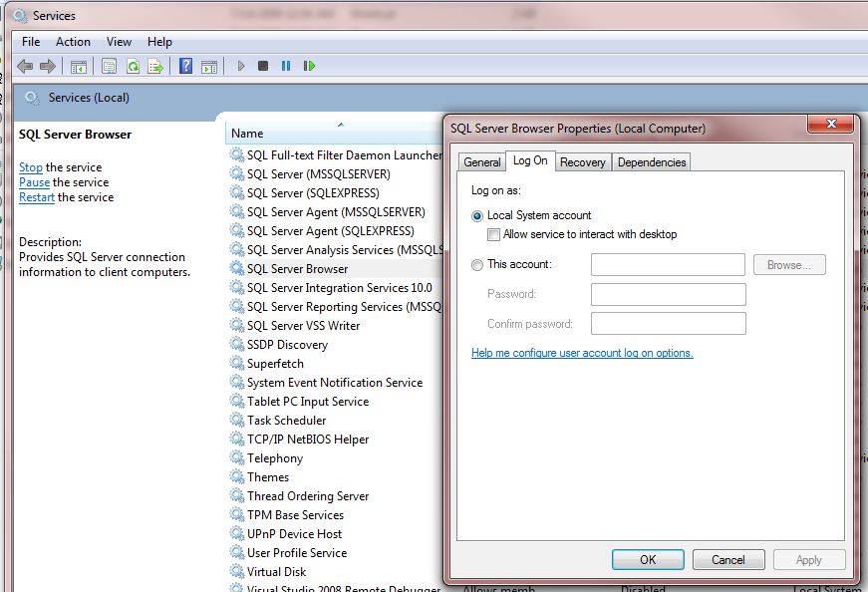Click the gear icon beside SQL Server Browser
This screenshot has height=592, width=868.
point(237,268)
